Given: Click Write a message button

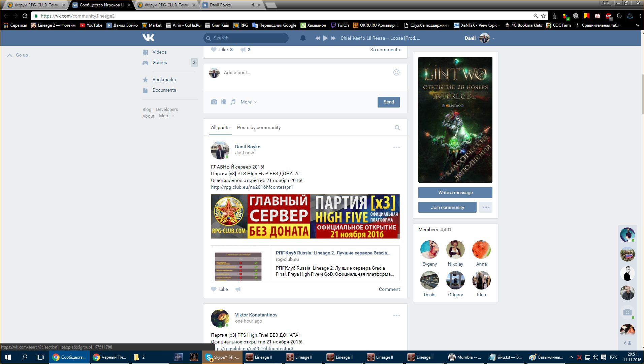Looking at the screenshot, I should pyautogui.click(x=455, y=192).
